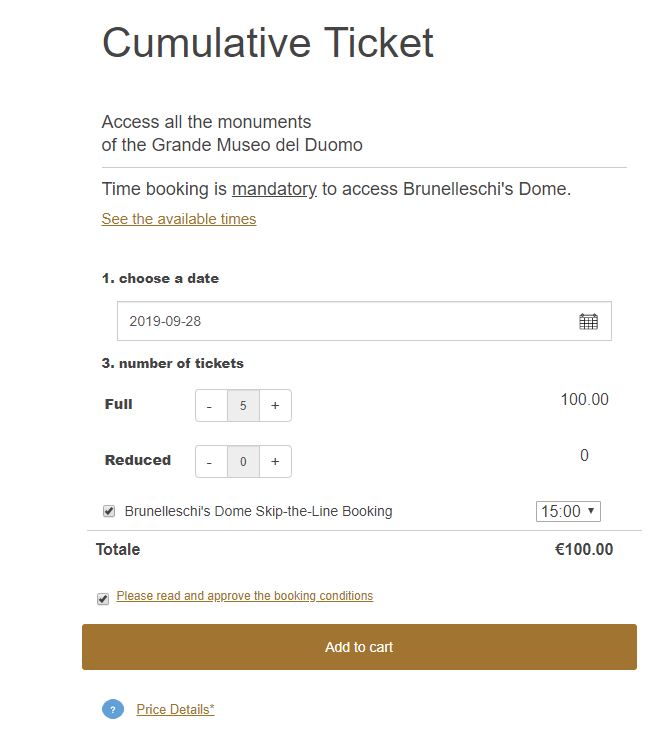
Task: Decrease Full ticket count with minus
Action: 210,406
